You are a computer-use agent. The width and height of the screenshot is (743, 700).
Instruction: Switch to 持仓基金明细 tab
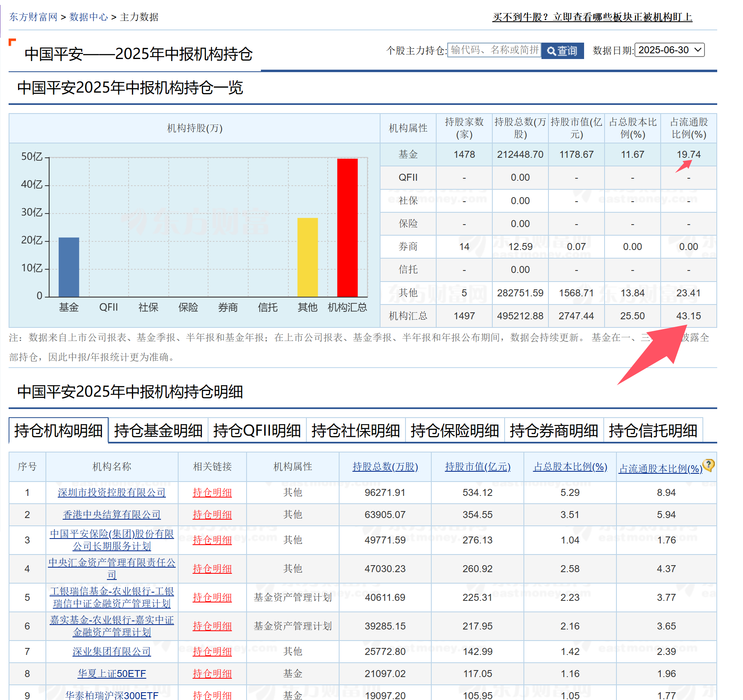coord(158,430)
